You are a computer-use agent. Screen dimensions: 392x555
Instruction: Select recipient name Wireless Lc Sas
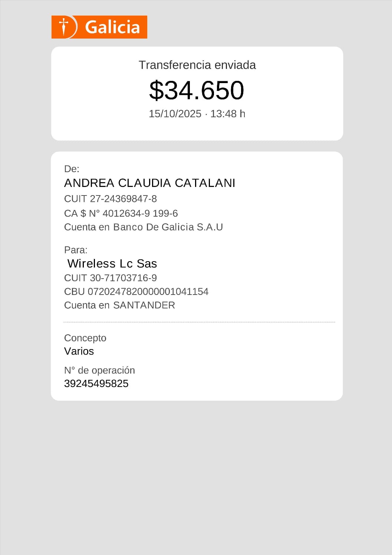[112, 263]
